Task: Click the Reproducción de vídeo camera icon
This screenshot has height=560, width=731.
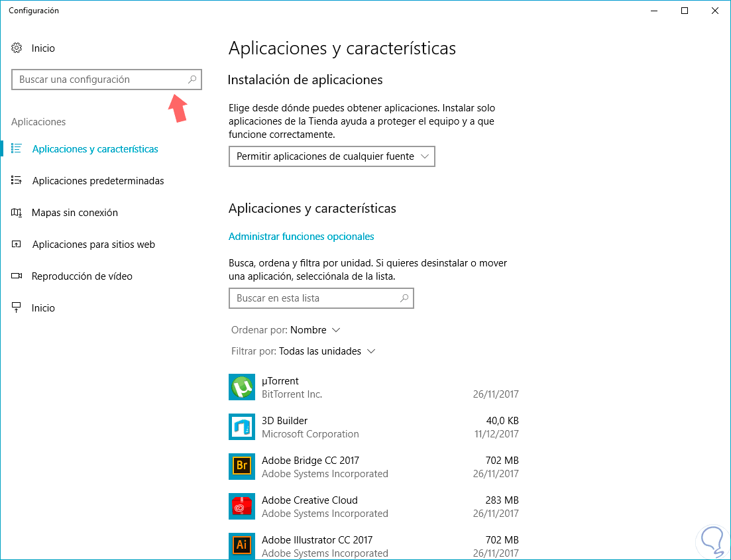Action: click(x=17, y=276)
